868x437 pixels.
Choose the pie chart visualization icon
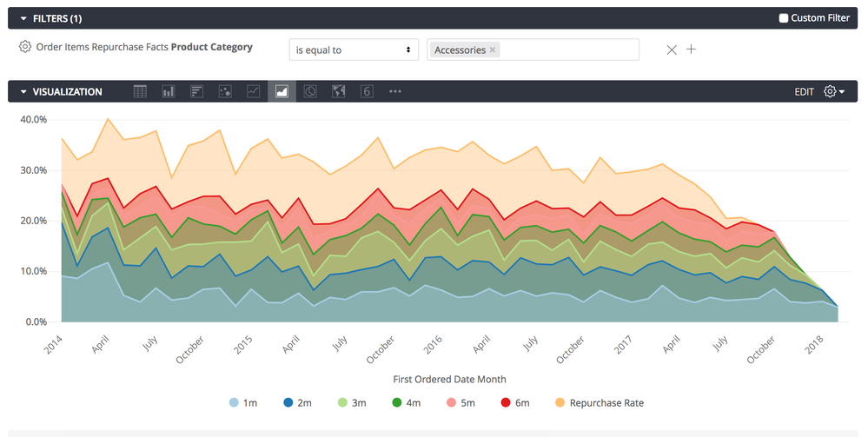[x=310, y=91]
